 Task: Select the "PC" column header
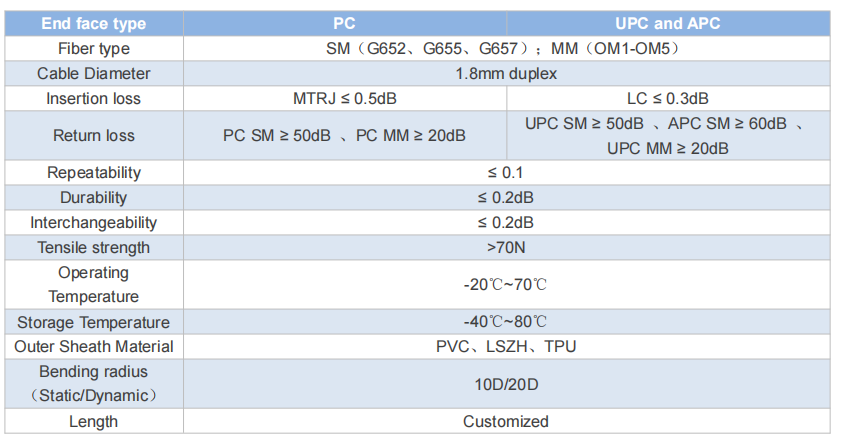344,24
